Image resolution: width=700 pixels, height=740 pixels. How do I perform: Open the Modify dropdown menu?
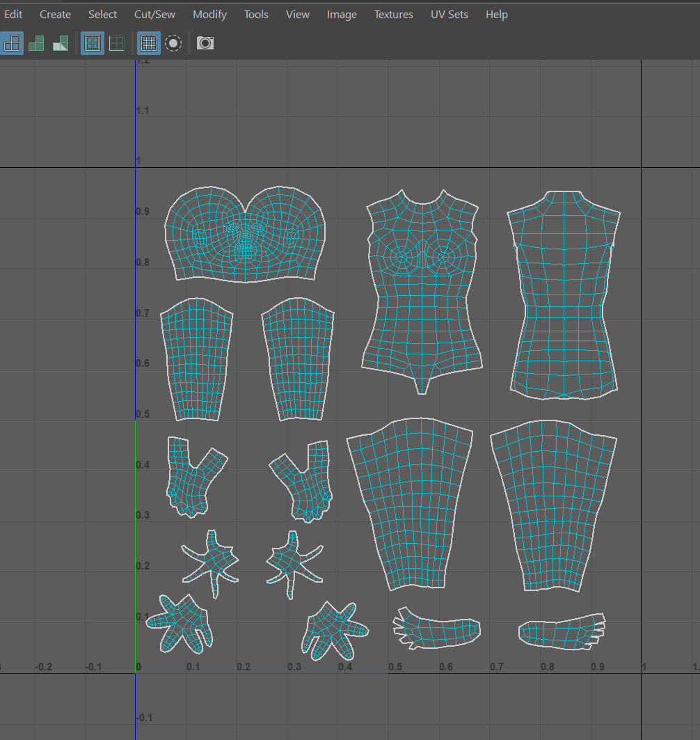(209, 14)
